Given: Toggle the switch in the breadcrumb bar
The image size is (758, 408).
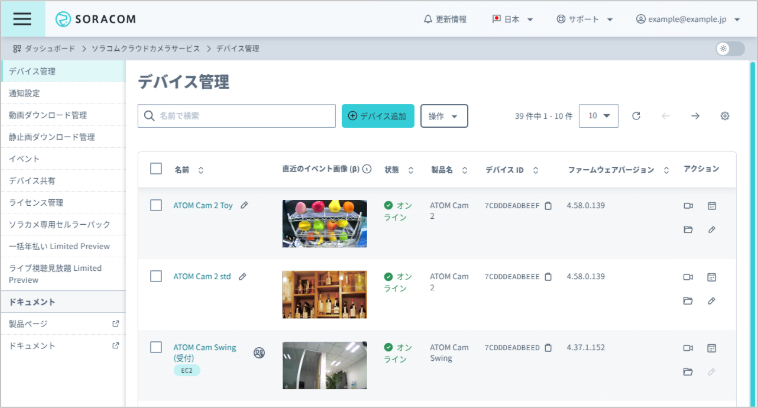Looking at the screenshot, I should coord(731,48).
